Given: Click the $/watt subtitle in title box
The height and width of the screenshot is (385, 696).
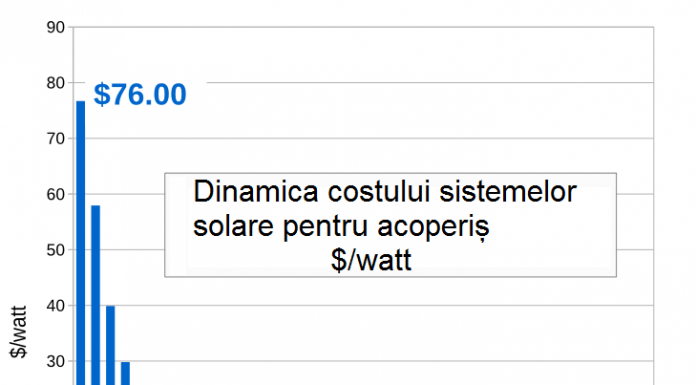Looking at the screenshot, I should 371,260.
